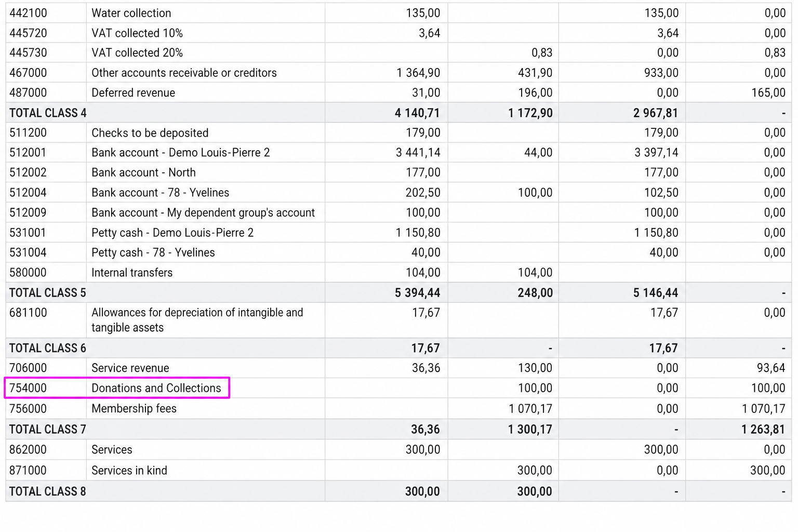Viewport: 798px width, 532px height.
Task: Click the "1 364,90" amount
Action: tap(418, 73)
